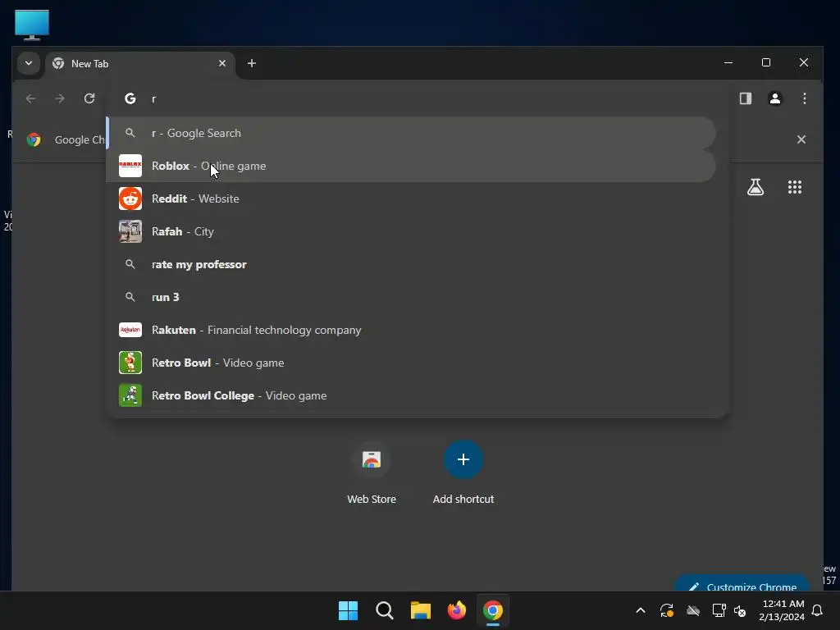The image size is (840, 630).
Task: Choose the Roblox online game suggestion
Action: (411, 166)
